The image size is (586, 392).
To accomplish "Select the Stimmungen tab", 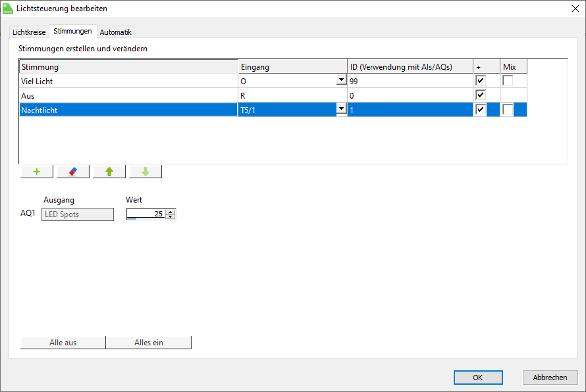I will pos(72,31).
